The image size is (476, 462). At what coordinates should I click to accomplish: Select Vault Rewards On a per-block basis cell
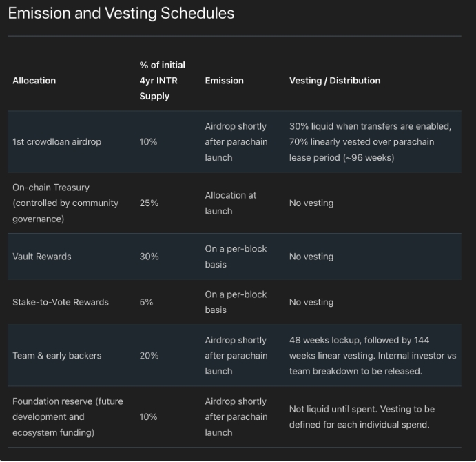click(x=236, y=257)
